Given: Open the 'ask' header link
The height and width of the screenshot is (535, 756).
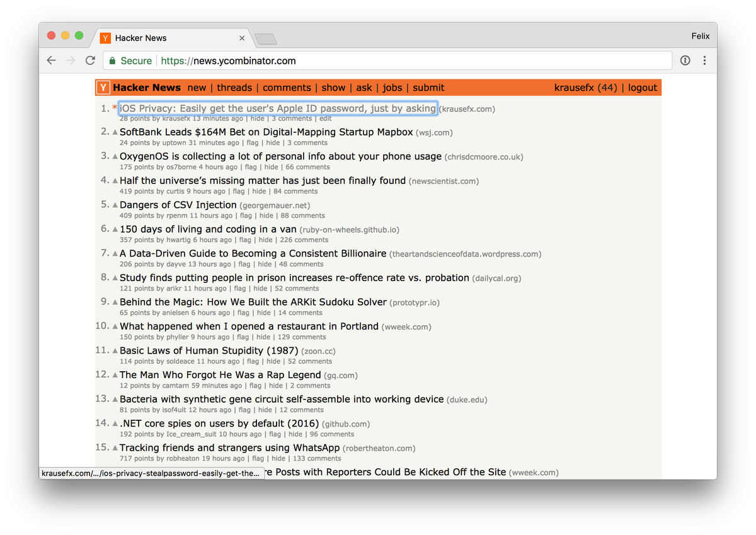Looking at the screenshot, I should (364, 88).
